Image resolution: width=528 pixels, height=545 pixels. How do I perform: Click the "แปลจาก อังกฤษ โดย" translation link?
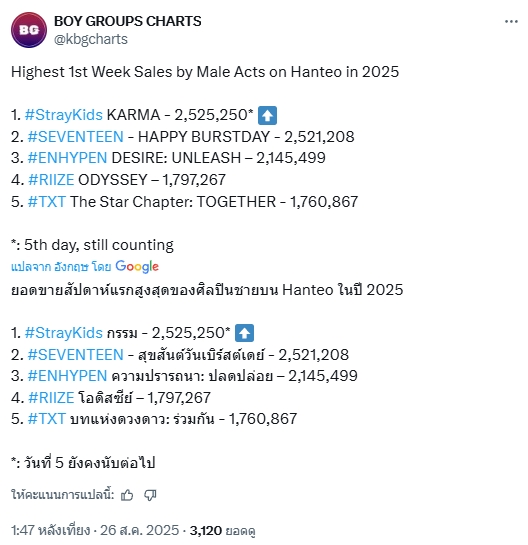61,267
